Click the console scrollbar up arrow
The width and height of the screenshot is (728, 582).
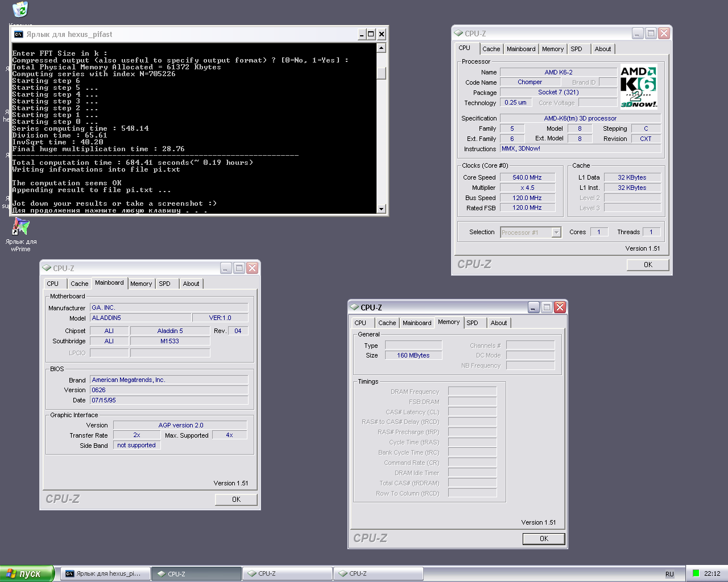point(382,48)
